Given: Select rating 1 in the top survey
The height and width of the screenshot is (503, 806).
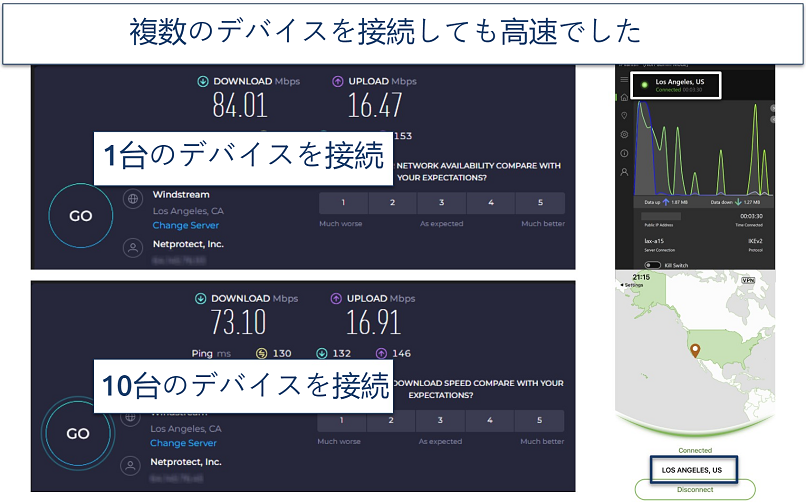Looking at the screenshot, I should pyautogui.click(x=343, y=203).
